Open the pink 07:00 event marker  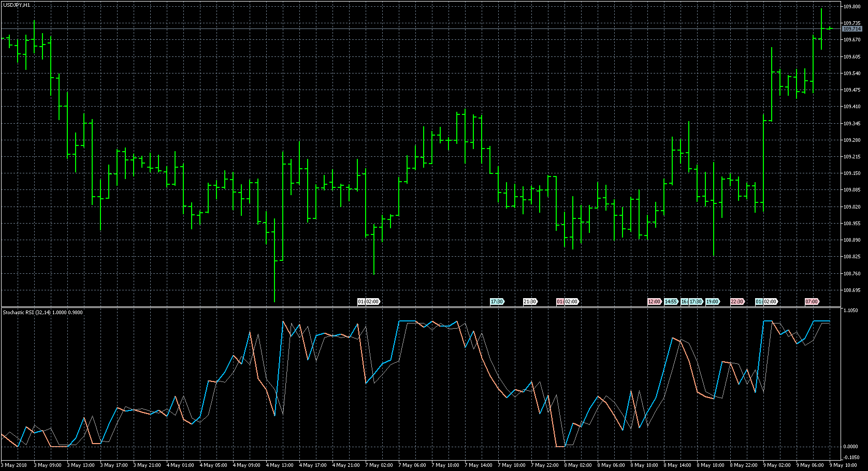[x=812, y=301]
